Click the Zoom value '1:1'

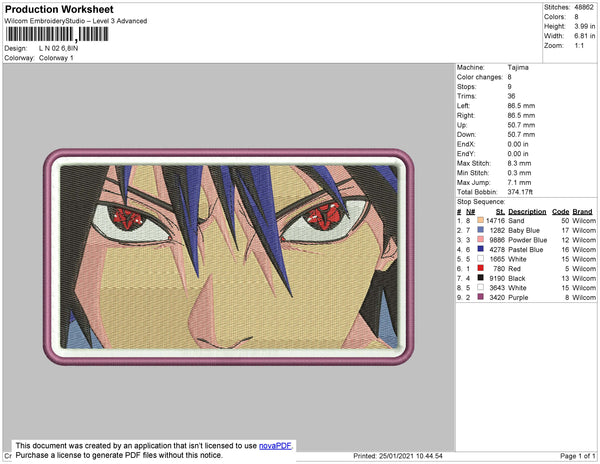tap(579, 46)
